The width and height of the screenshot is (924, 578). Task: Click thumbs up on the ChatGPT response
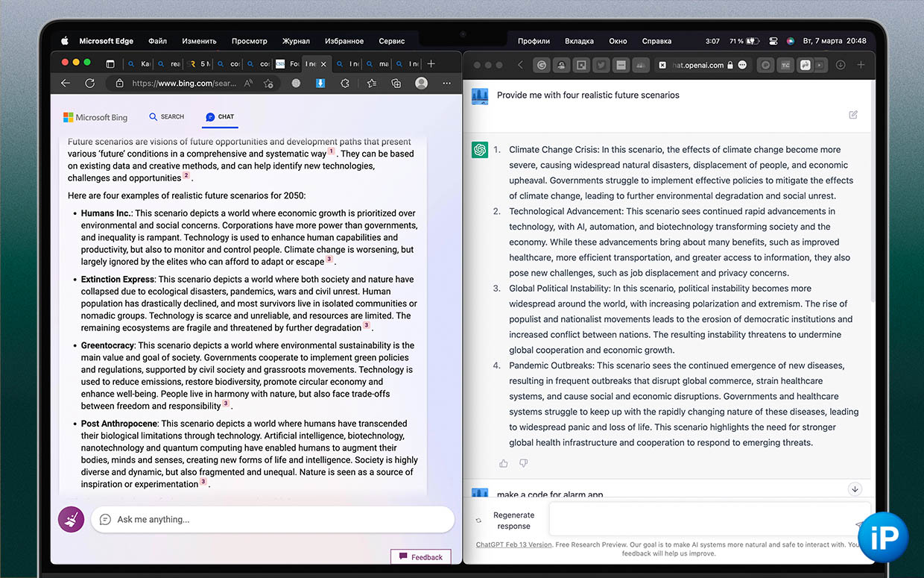coord(504,463)
